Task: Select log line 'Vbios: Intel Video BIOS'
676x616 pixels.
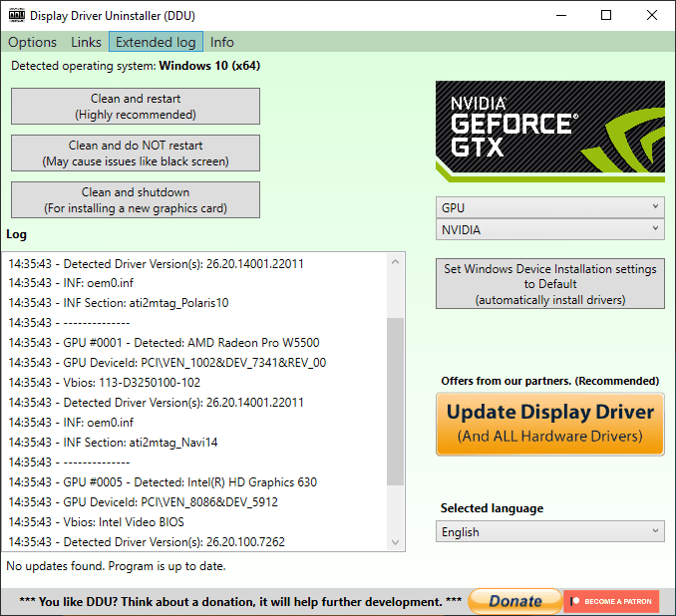Action: tap(96, 522)
